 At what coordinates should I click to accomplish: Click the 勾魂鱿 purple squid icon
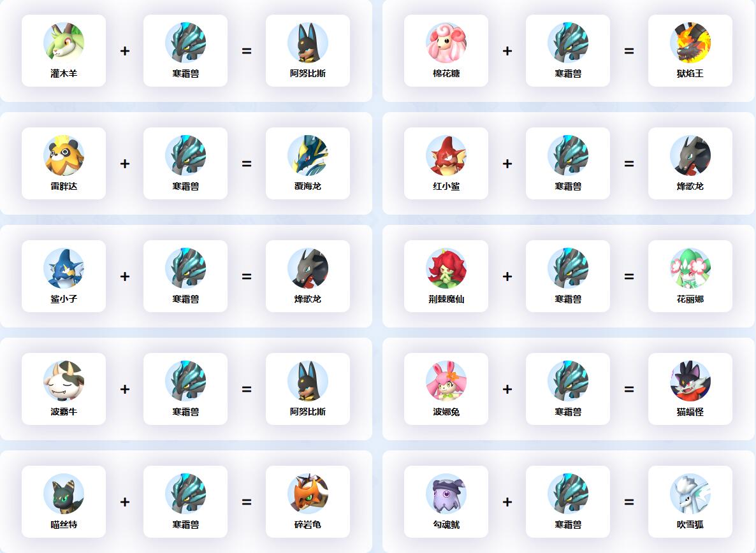coord(446,493)
